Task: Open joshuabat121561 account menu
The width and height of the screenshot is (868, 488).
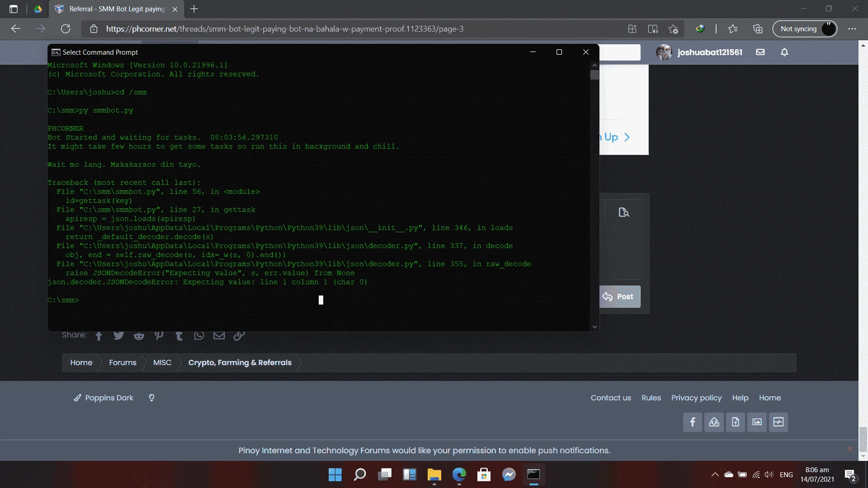Action: tap(699, 52)
